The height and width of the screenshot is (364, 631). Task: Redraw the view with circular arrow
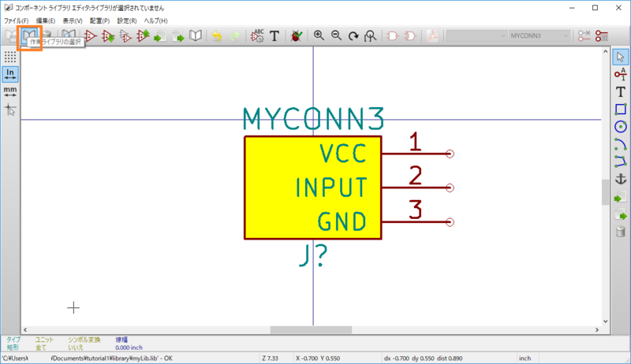point(353,35)
